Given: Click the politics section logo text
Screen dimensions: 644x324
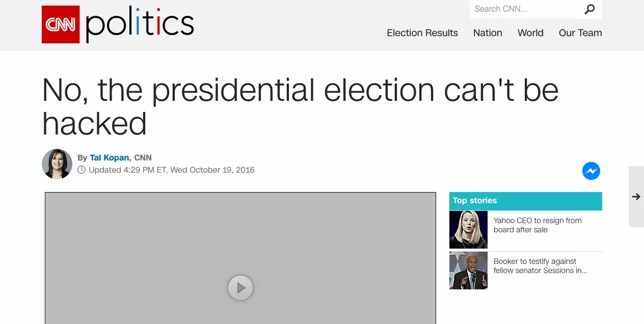Looking at the screenshot, I should [x=140, y=24].
